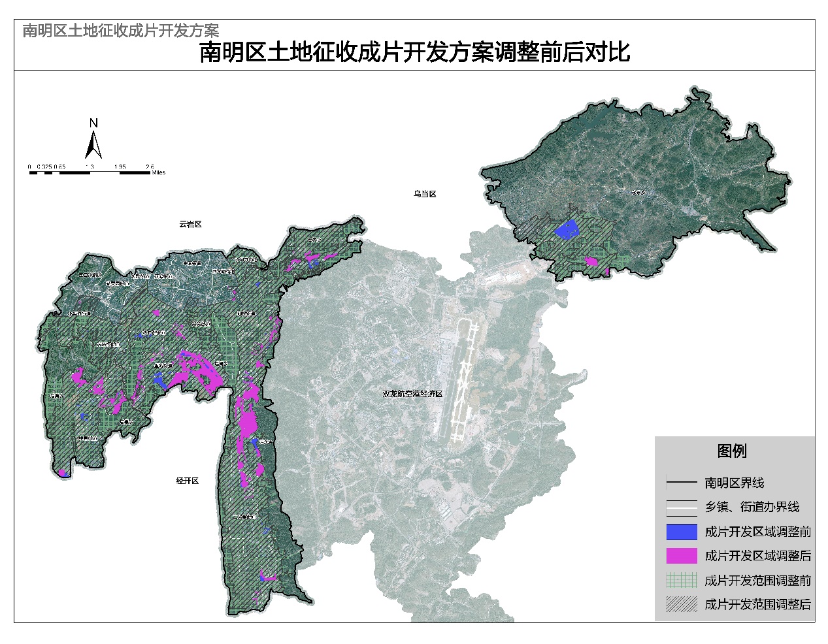Click the 'Miles' scale unit label
This screenshot has width=828, height=644.
[158, 172]
